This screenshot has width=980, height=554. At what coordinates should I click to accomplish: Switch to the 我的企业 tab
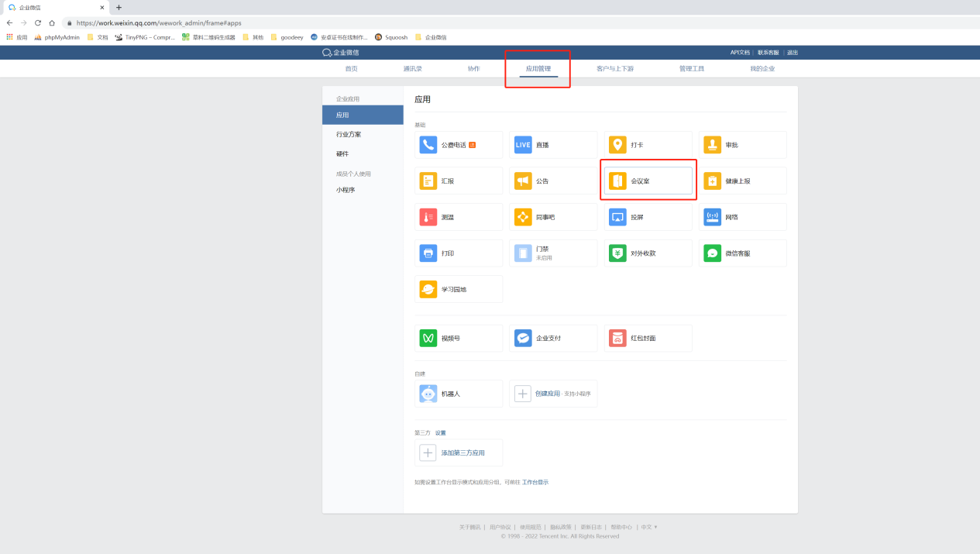coord(762,69)
